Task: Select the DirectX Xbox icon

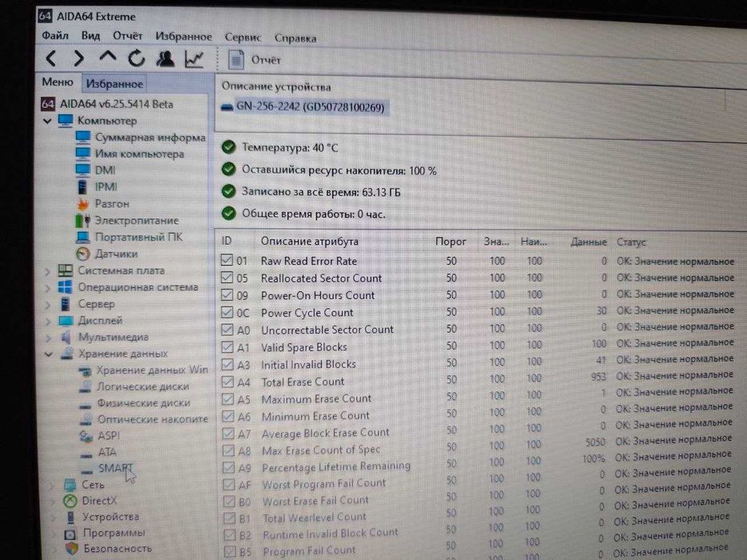Action: tap(70, 501)
